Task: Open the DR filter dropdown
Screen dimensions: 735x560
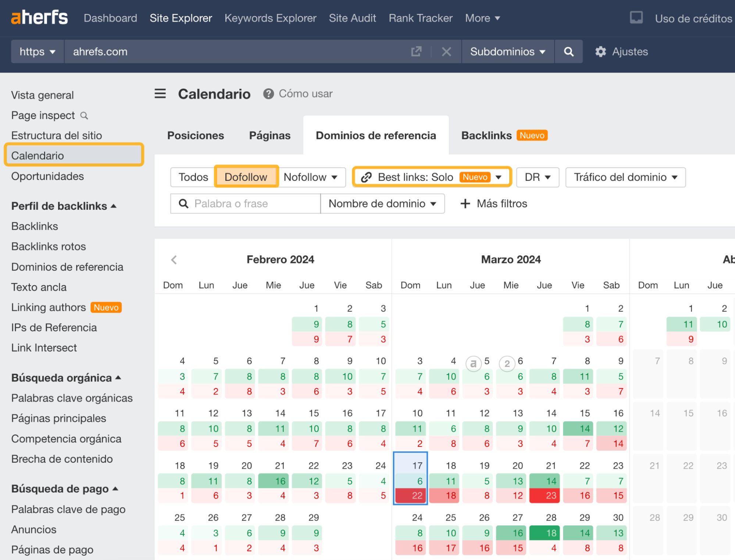Action: pyautogui.click(x=537, y=177)
